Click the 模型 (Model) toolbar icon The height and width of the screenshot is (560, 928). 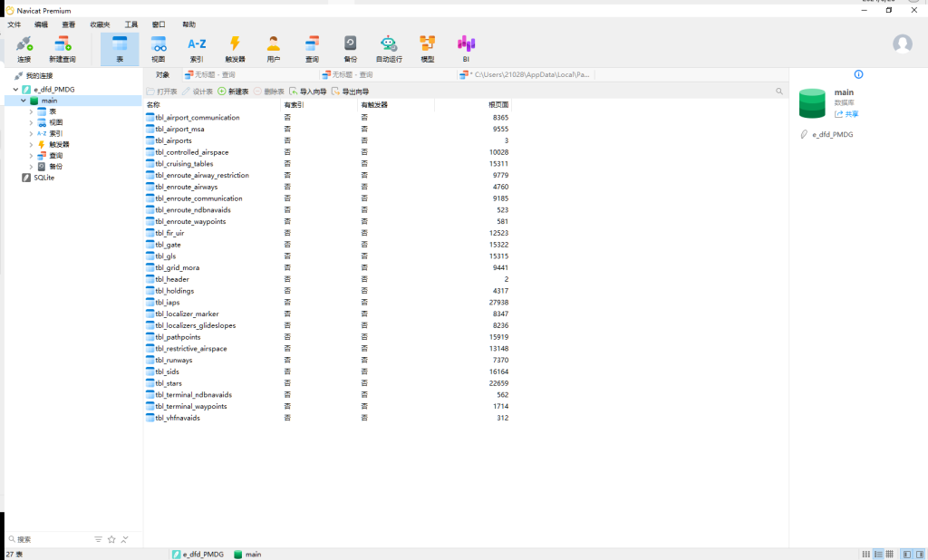coord(428,49)
